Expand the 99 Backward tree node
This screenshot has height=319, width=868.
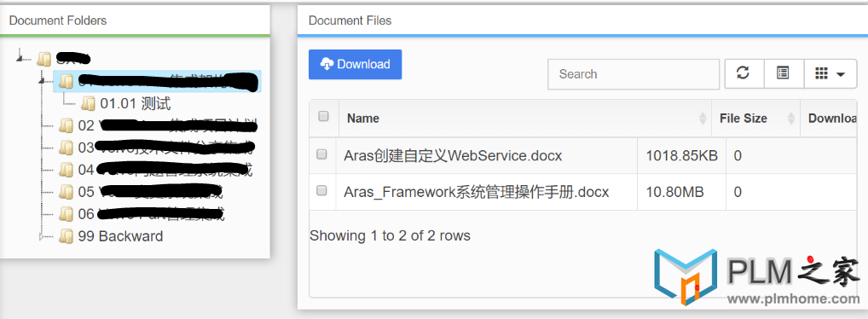click(x=41, y=236)
